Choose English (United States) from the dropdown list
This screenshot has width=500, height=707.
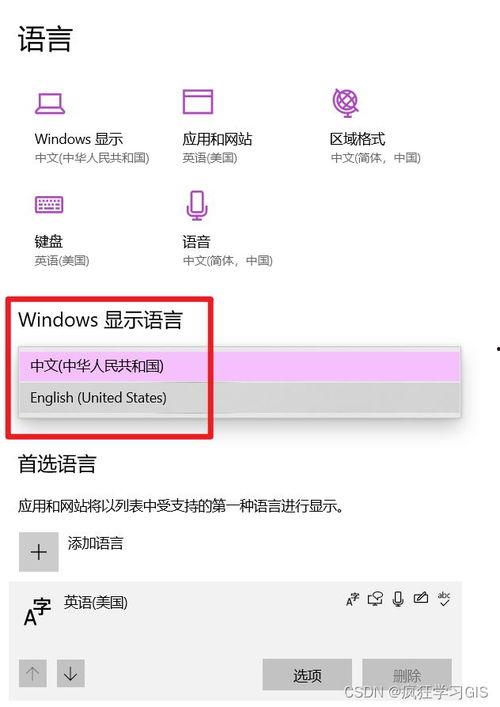(x=239, y=398)
